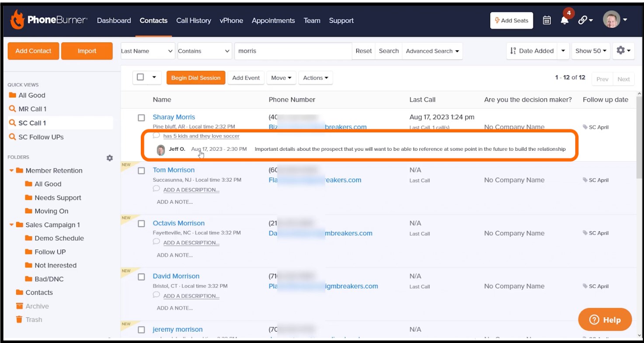Toggle the select-all contacts checkbox
This screenshot has width=644, height=343.
[x=140, y=77]
